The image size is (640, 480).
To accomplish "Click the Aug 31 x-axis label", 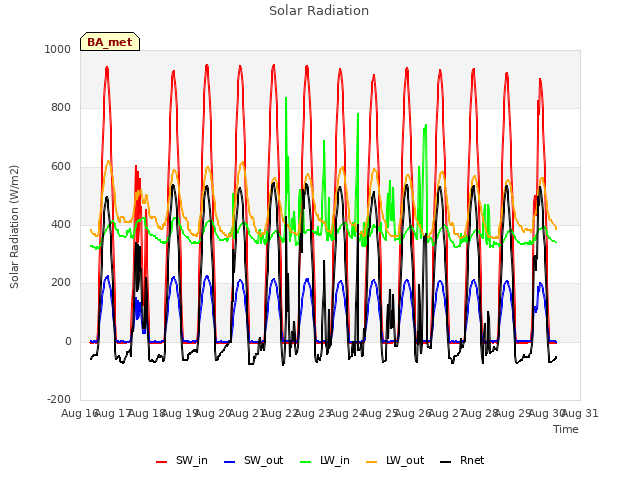I will (x=580, y=413).
